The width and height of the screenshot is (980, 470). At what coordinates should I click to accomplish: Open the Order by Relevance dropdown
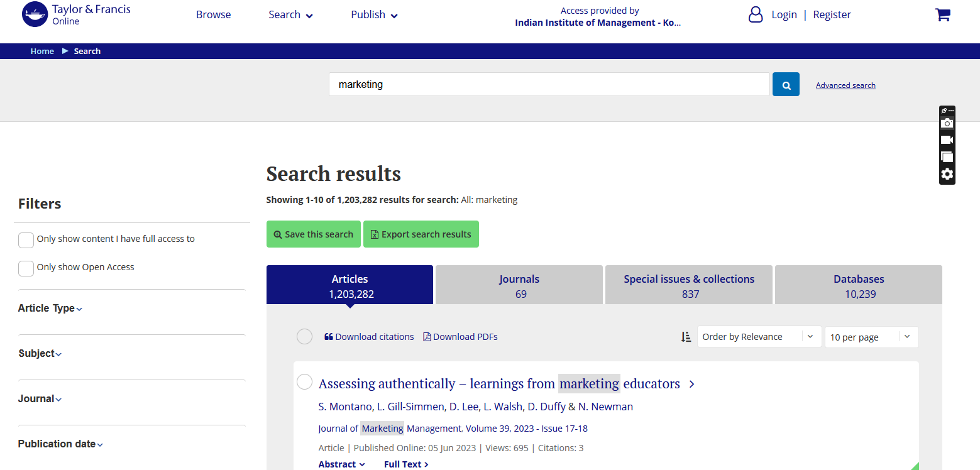(759, 337)
